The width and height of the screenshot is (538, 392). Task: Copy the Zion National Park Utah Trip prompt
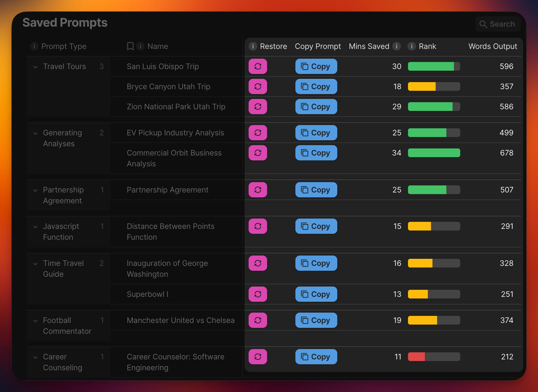pyautogui.click(x=316, y=107)
